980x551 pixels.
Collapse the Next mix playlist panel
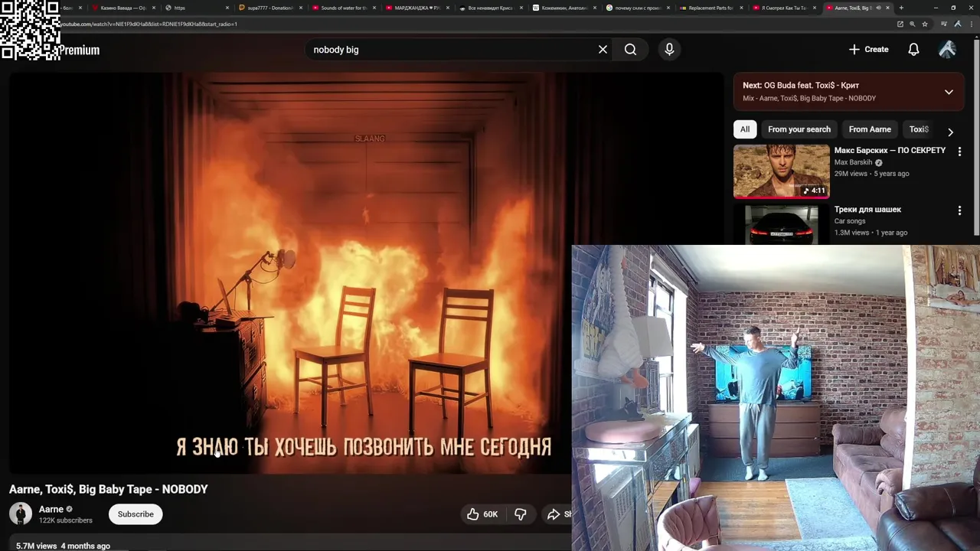pyautogui.click(x=949, y=92)
